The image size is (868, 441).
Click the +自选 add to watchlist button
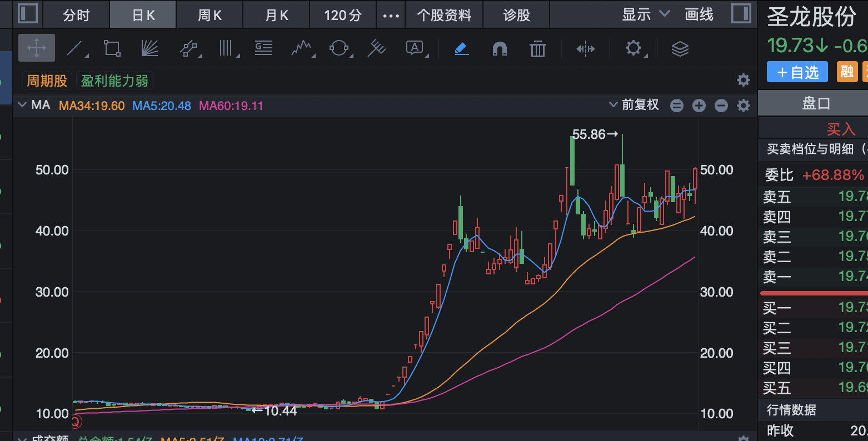point(797,72)
